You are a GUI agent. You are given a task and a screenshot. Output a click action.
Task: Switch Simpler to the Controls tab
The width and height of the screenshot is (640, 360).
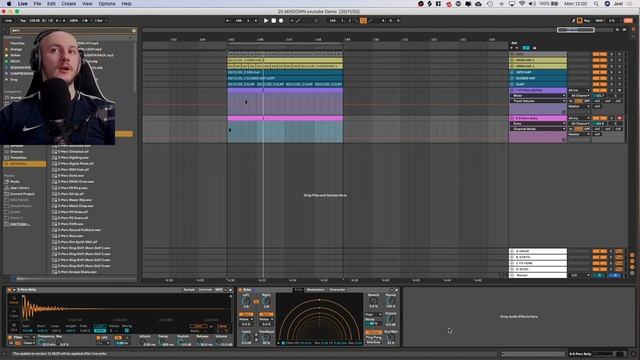click(x=205, y=290)
